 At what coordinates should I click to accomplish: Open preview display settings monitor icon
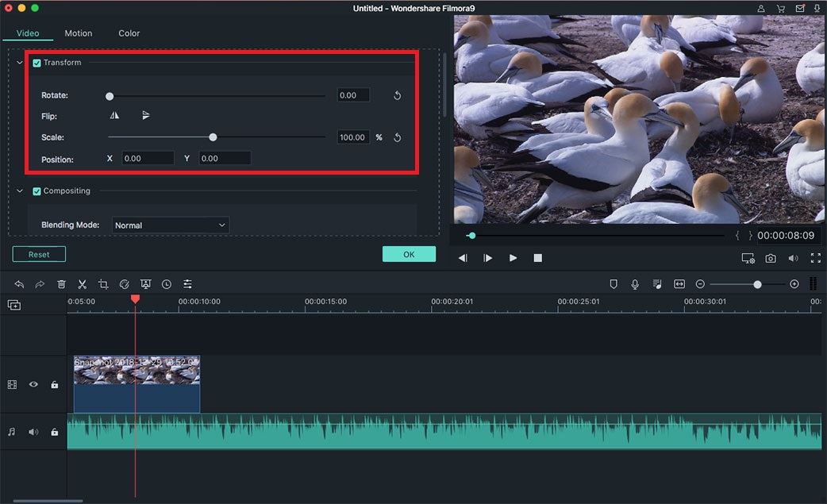pyautogui.click(x=748, y=258)
